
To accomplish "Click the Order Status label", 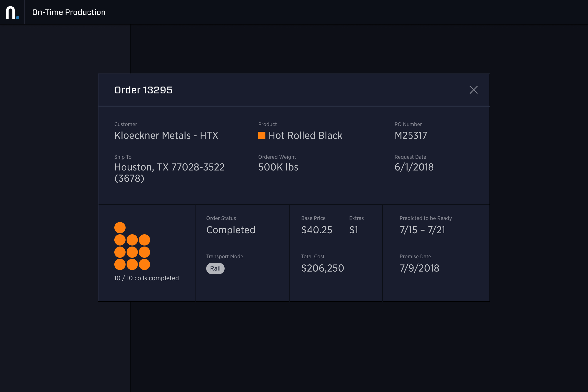I will pos(221,218).
